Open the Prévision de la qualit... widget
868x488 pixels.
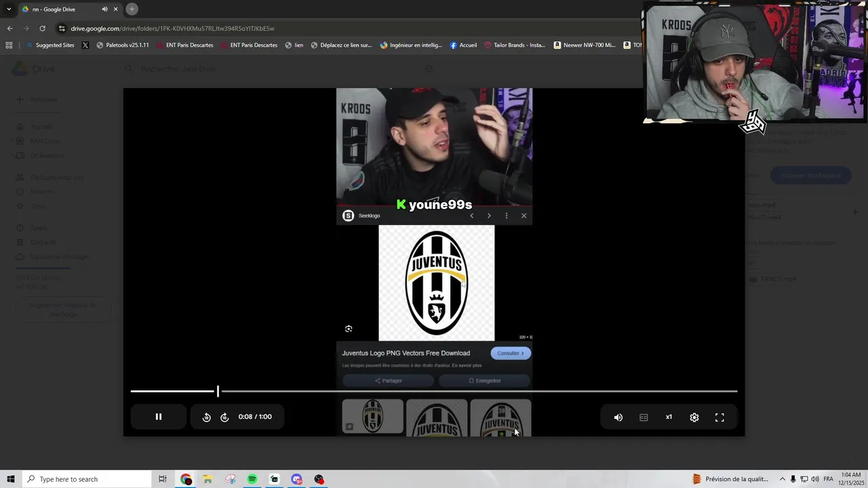pos(730,479)
